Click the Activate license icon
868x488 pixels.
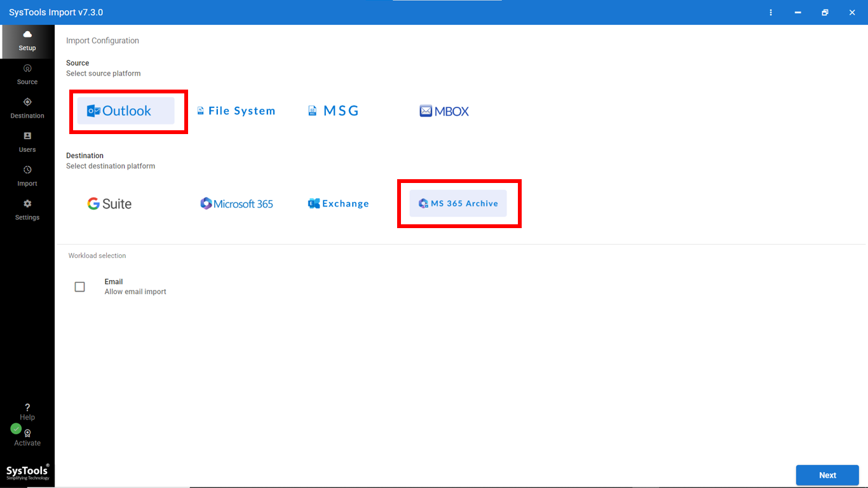[x=27, y=438]
